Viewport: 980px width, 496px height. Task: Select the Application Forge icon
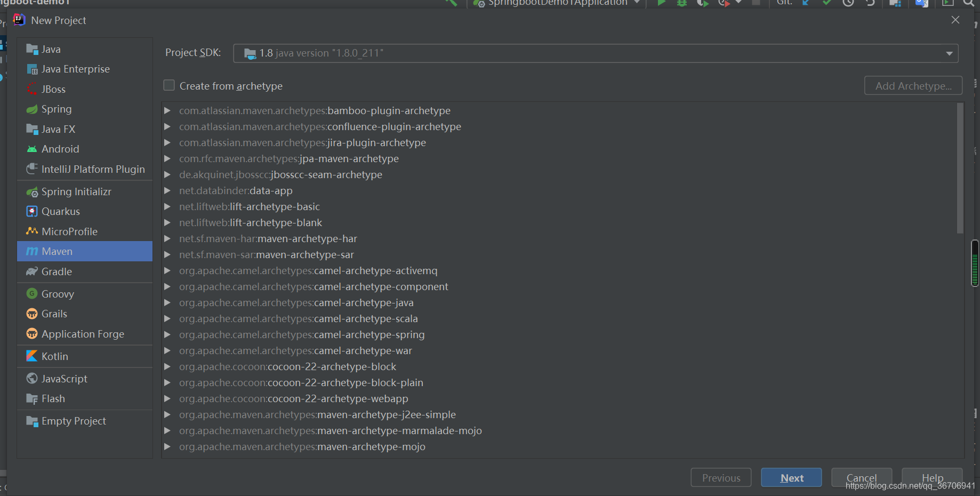pos(32,334)
